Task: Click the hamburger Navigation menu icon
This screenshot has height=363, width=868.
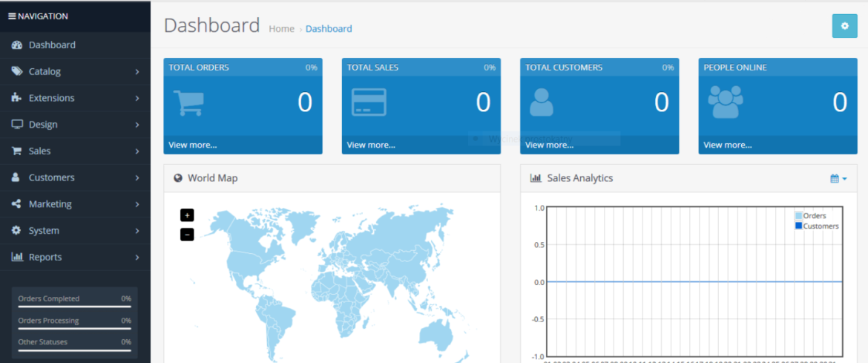Action: pos(12,16)
